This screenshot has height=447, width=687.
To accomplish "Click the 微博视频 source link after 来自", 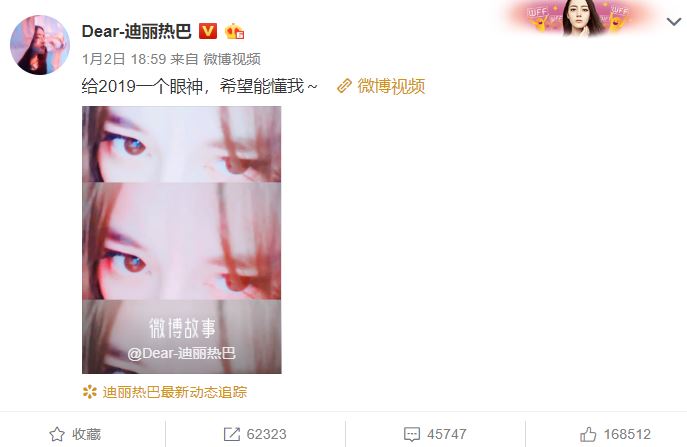I will coord(232,59).
